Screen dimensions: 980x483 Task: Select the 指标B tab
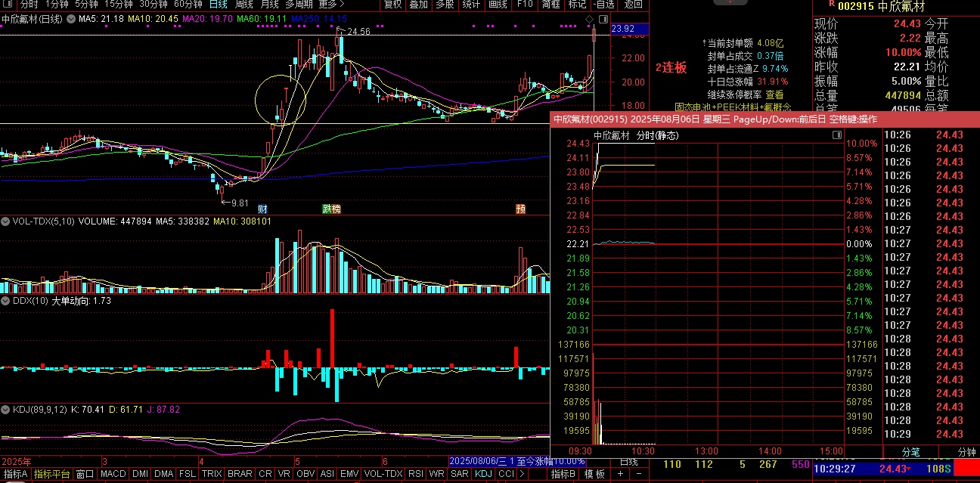tap(564, 474)
